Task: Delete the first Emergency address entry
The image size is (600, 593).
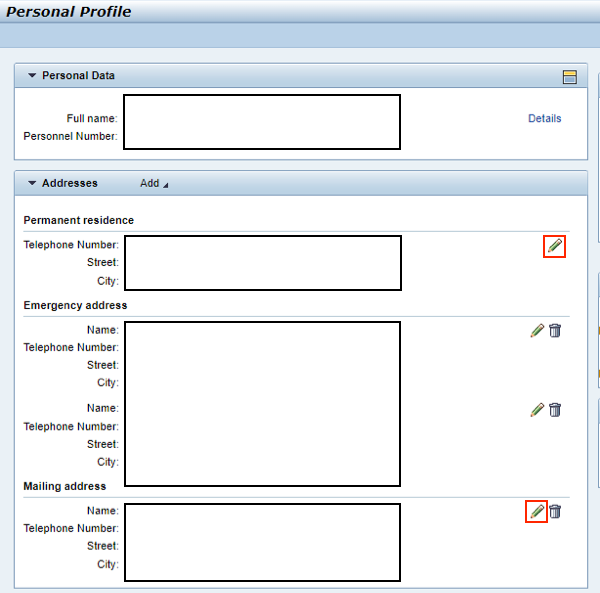Action: pyautogui.click(x=555, y=331)
